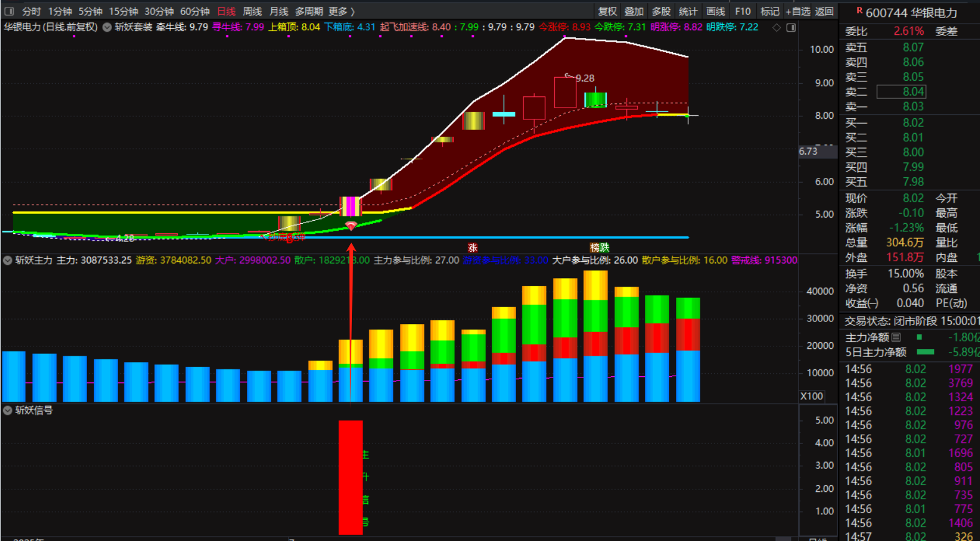The width and height of the screenshot is (980, 541).
Task: Click the +自选 add to watchlist button
Action: pyautogui.click(x=798, y=11)
